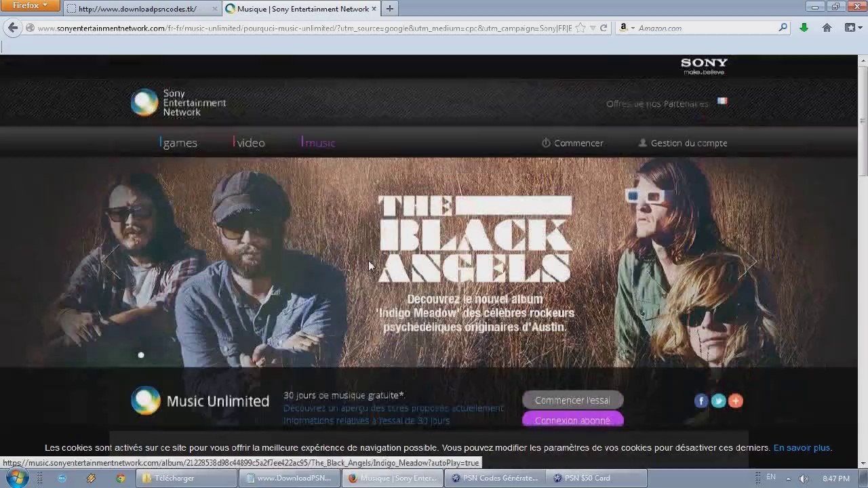Share on Twitter icon
Screen dimensions: 868x488
(x=718, y=401)
